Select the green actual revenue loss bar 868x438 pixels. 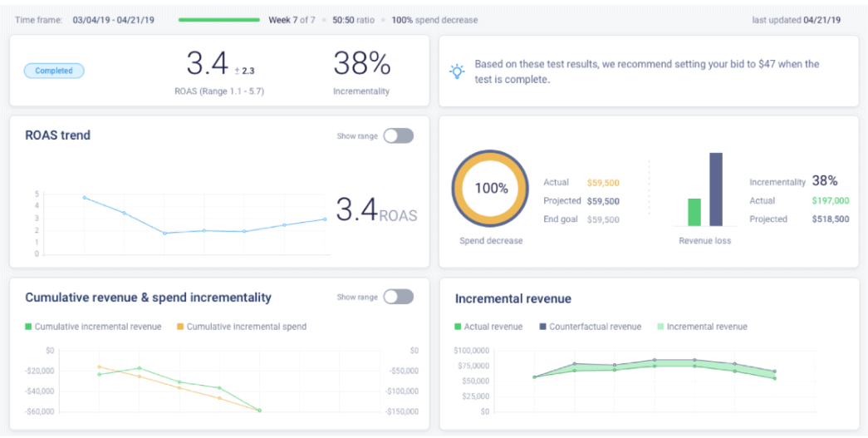pyautogui.click(x=694, y=212)
